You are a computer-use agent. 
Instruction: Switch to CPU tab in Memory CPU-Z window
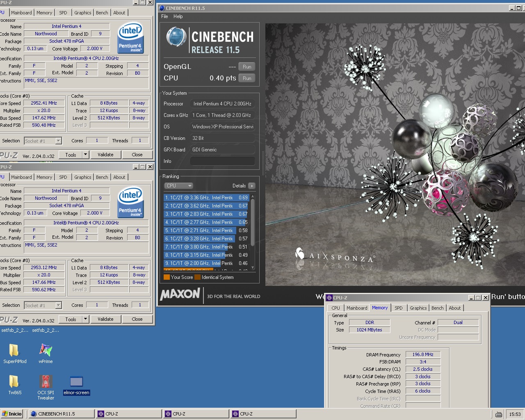pyautogui.click(x=336, y=308)
